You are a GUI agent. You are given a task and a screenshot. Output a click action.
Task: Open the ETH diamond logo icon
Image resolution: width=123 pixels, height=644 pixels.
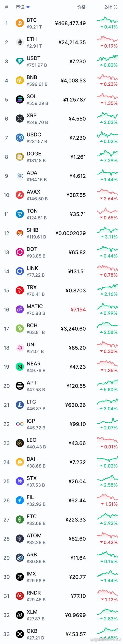point(20,42)
